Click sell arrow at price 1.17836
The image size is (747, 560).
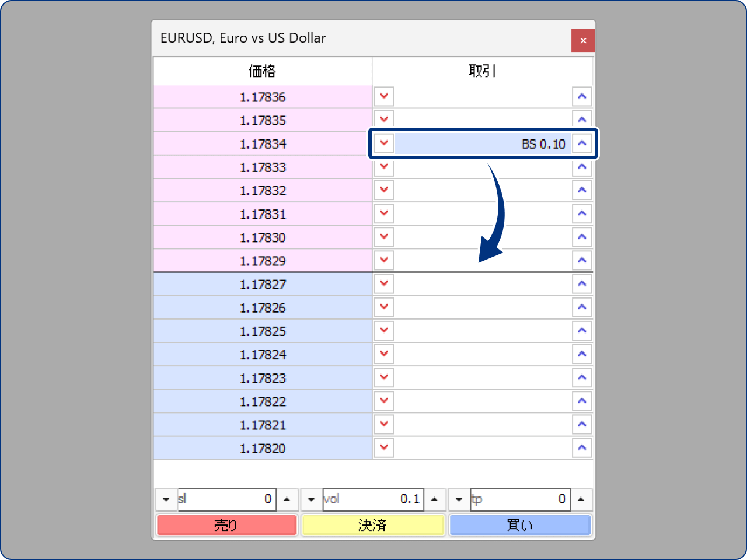(383, 96)
